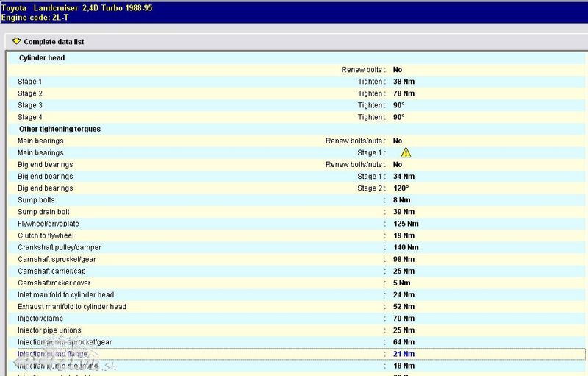Select the Clutch to flywheel row

coord(296,235)
